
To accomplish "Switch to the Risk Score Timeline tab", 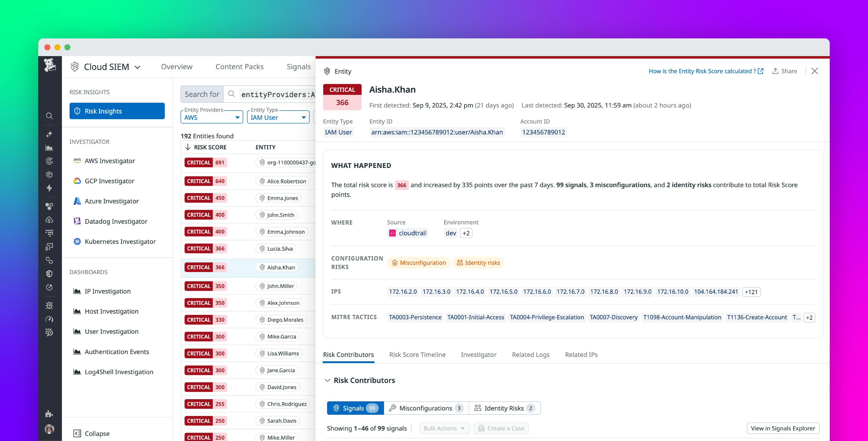I will [x=418, y=355].
